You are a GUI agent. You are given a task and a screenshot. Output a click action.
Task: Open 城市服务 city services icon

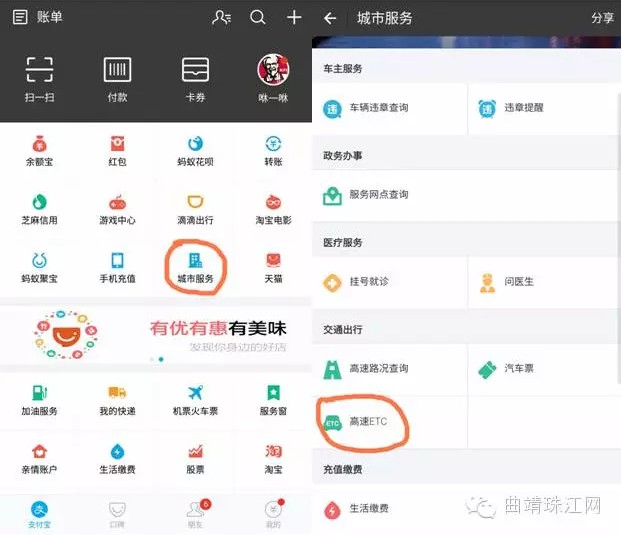coord(195,266)
